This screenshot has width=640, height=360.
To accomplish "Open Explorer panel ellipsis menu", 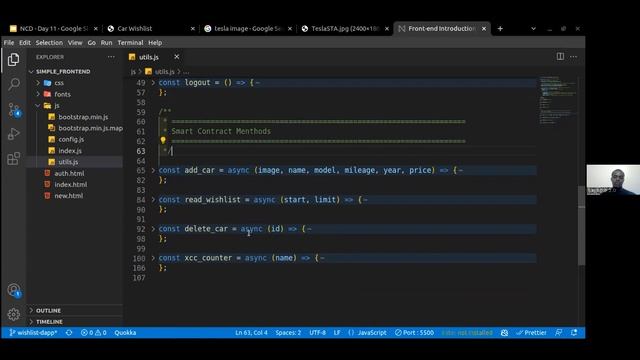I will [111, 57].
